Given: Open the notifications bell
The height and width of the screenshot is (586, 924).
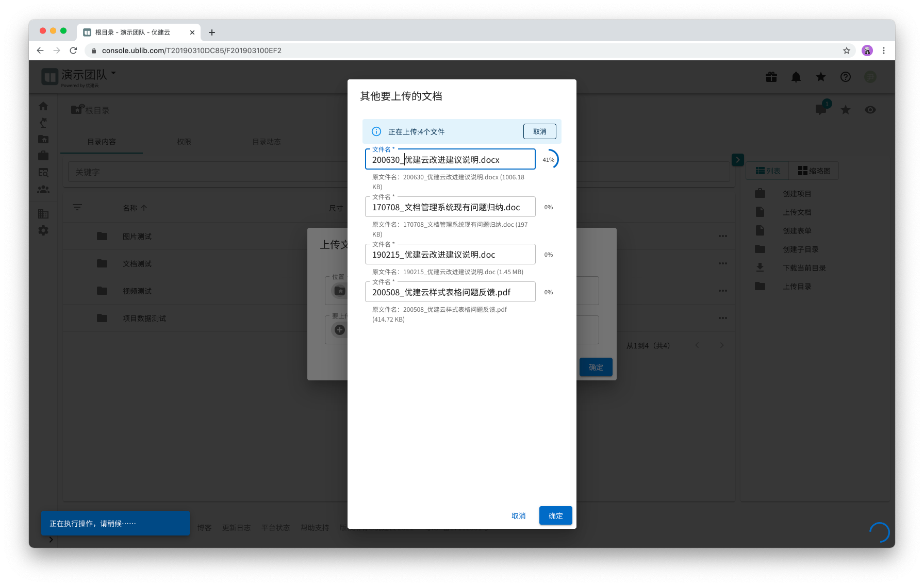Looking at the screenshot, I should point(796,77).
